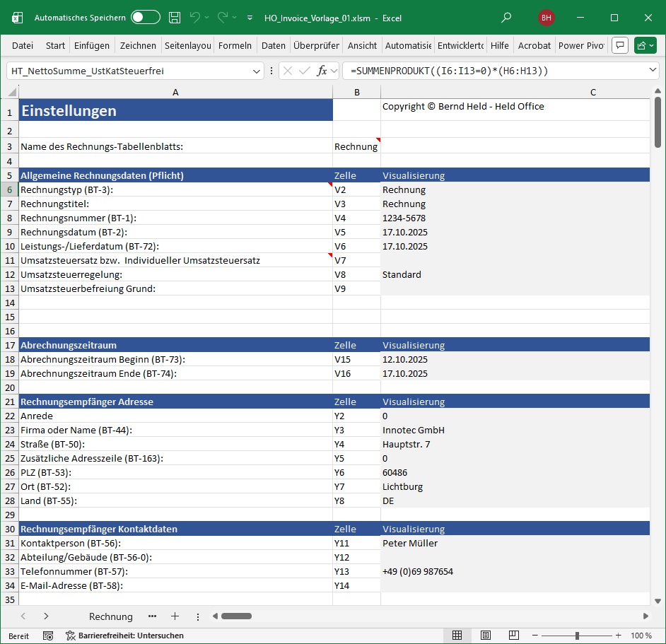
Task: Expand the Name Box dropdown arrow
Action: click(x=257, y=71)
